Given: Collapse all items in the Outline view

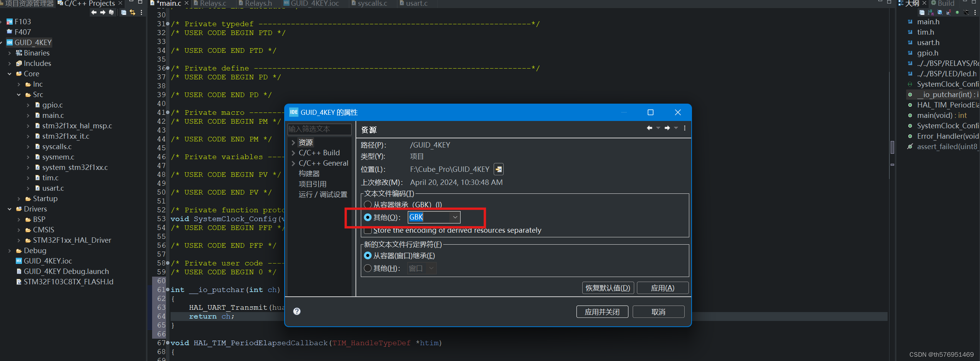Looking at the screenshot, I should tap(922, 12).
